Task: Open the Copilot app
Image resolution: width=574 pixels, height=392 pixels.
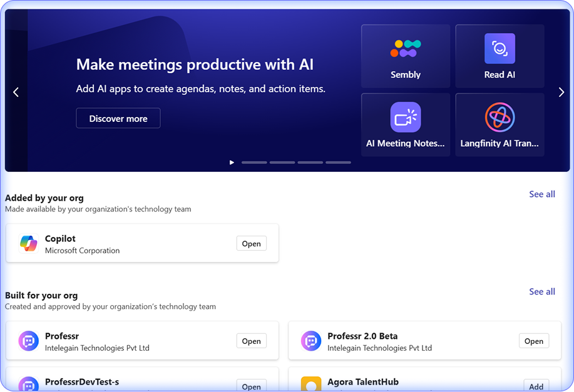Action: coord(251,244)
